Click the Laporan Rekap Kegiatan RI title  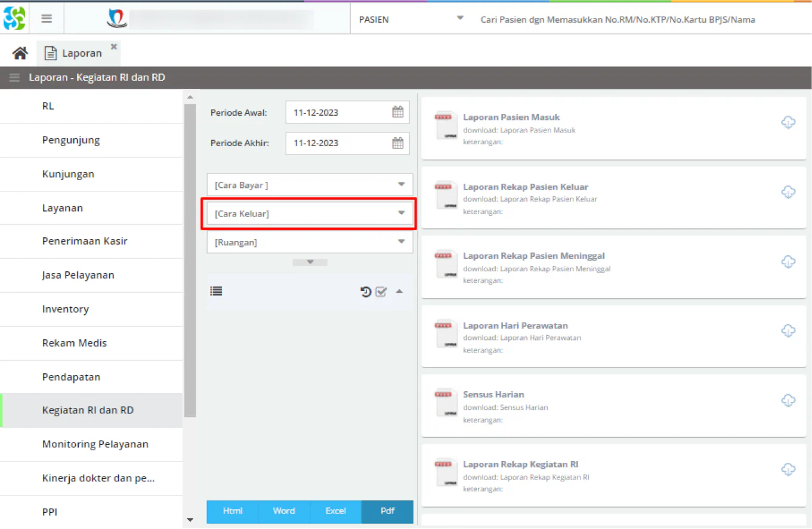[521, 465]
